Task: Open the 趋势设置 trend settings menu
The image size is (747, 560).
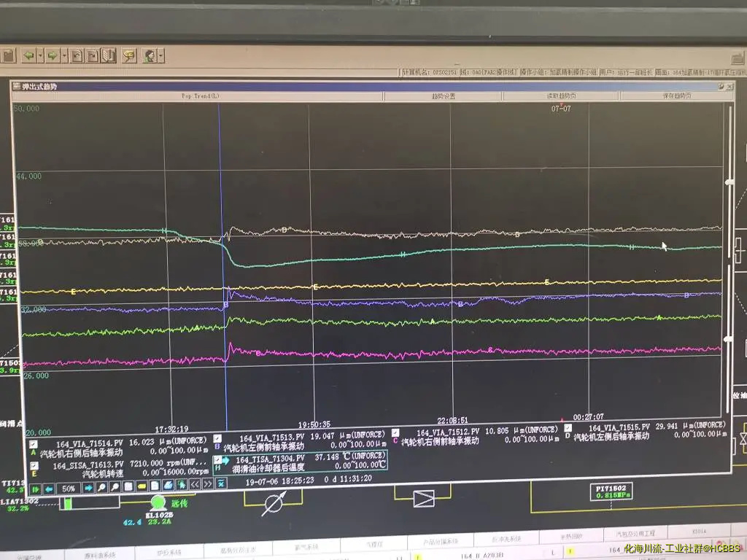Action: (x=443, y=96)
